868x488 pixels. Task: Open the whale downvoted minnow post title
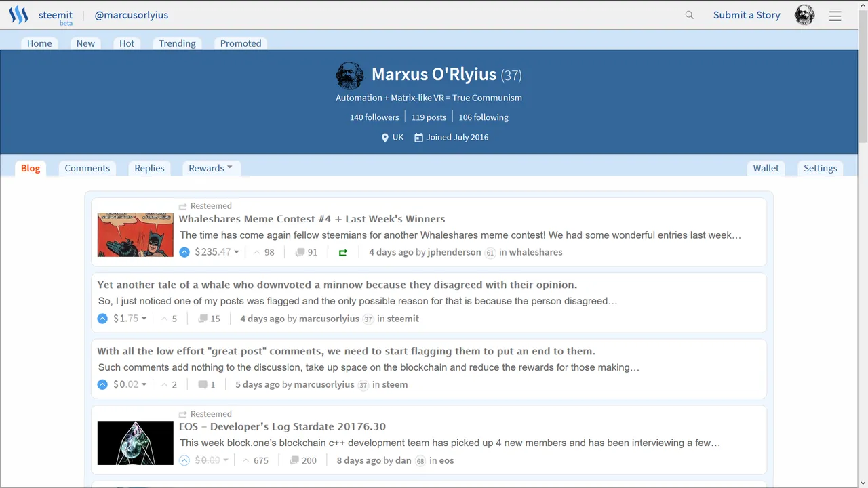337,285
